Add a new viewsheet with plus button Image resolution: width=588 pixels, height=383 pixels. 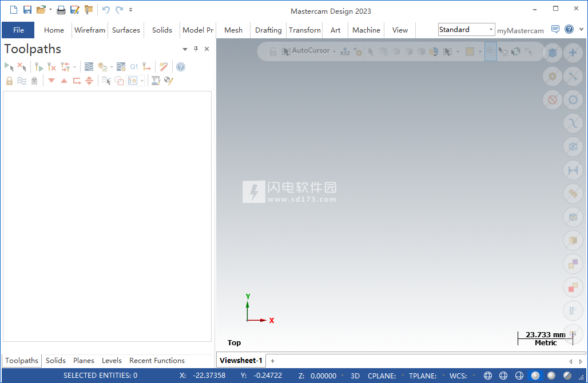click(x=273, y=361)
